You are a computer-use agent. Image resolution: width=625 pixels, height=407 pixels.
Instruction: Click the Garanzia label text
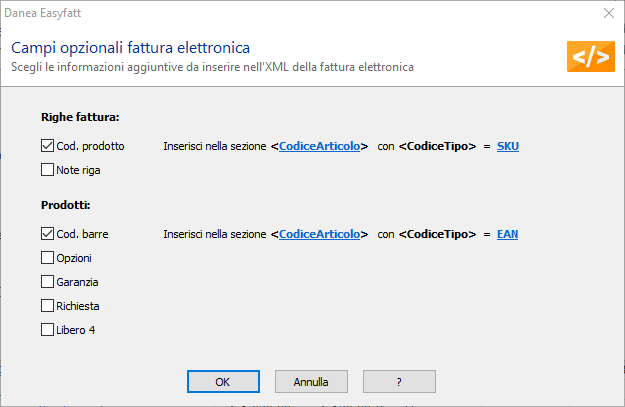(77, 282)
